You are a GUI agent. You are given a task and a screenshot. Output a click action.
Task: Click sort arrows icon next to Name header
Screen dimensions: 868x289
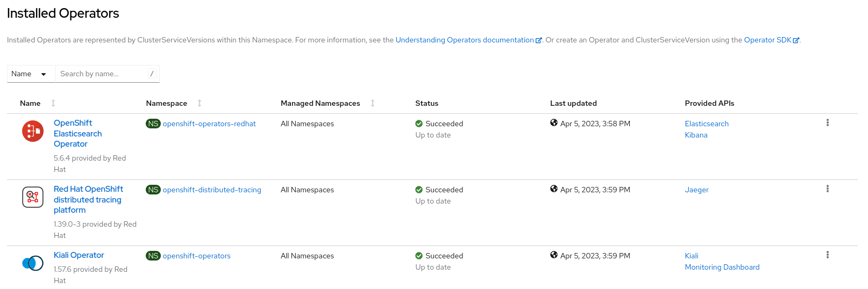click(x=53, y=103)
